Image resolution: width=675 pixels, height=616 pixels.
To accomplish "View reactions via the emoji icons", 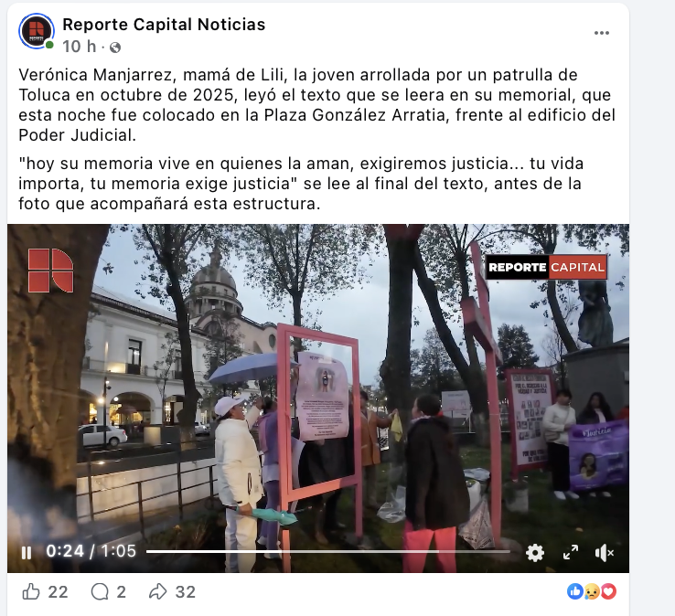I will coord(592,592).
